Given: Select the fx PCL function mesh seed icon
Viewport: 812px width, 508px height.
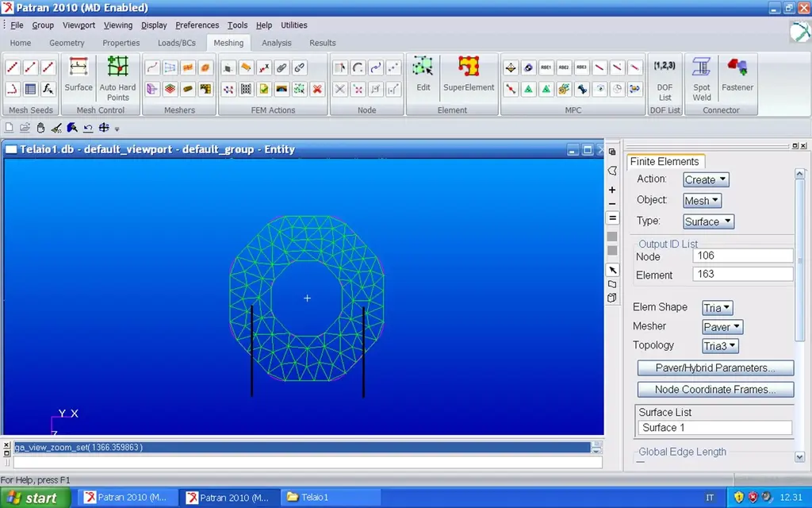Looking at the screenshot, I should [48, 89].
